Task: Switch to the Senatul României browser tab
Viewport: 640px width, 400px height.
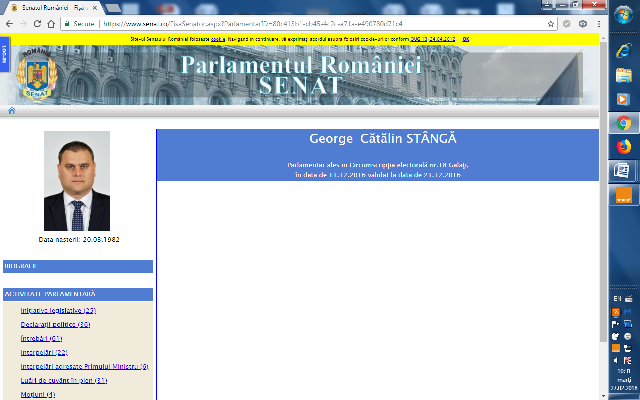Action: pyautogui.click(x=55, y=8)
